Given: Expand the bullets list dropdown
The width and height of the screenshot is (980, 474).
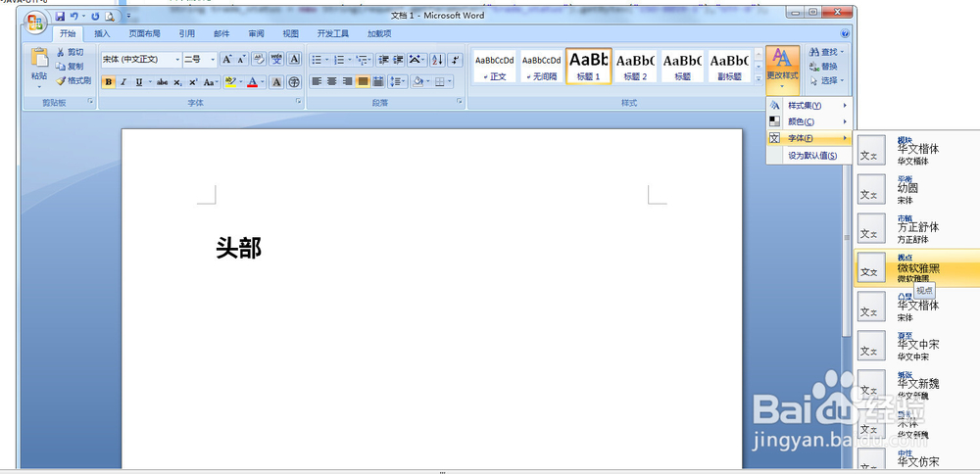Looking at the screenshot, I should coord(327,60).
